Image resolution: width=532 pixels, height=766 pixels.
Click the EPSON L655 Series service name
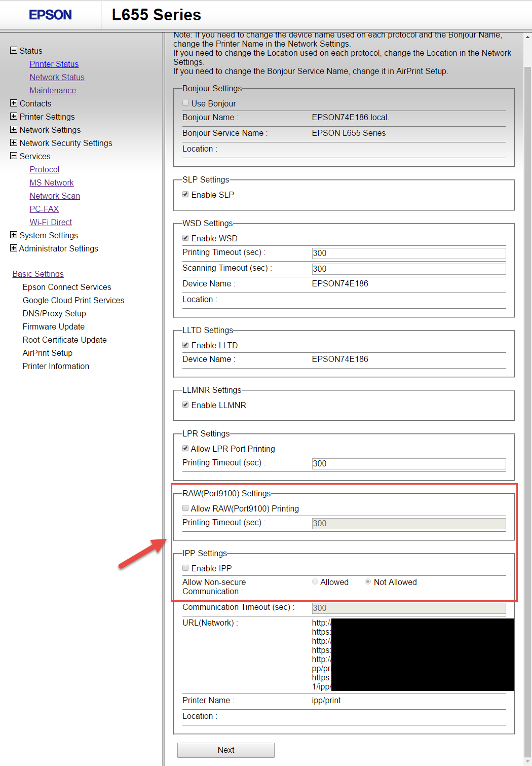click(x=349, y=133)
